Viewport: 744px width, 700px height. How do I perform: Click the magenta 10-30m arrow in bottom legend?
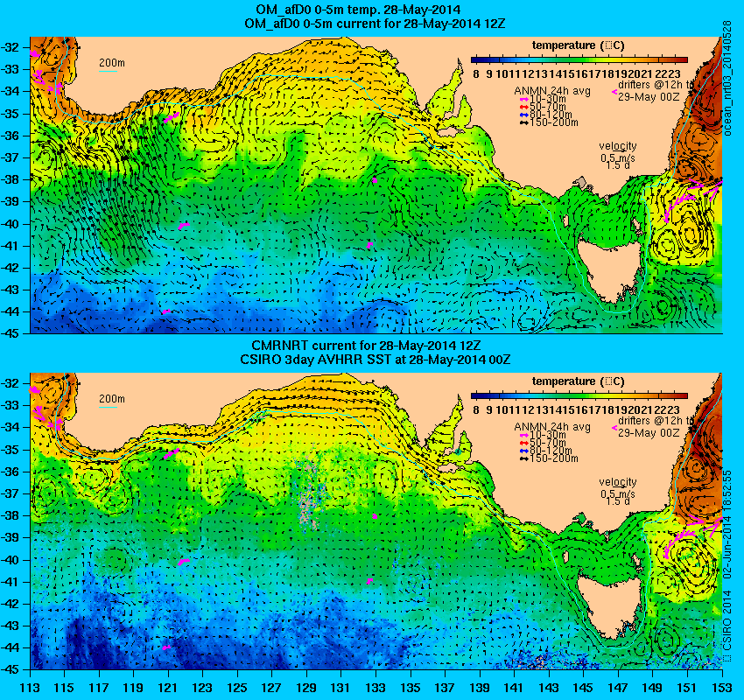tap(524, 436)
